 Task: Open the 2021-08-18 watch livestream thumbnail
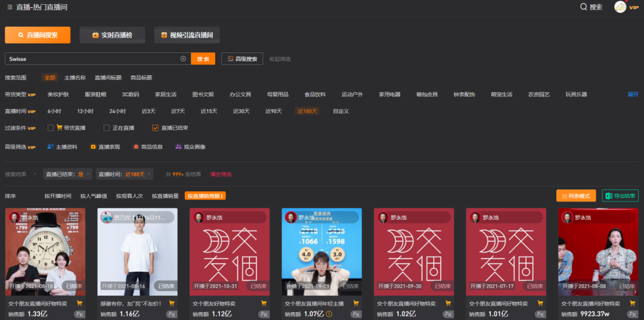click(x=45, y=252)
